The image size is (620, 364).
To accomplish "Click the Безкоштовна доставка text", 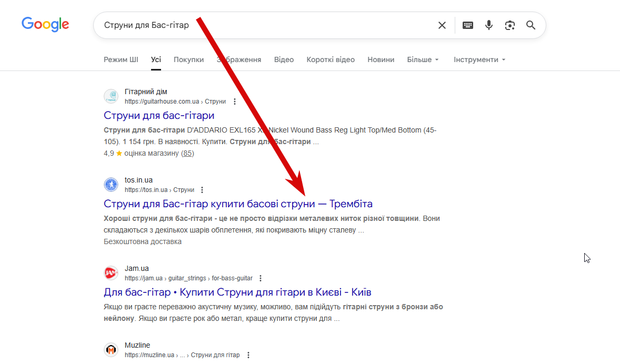I will [143, 242].
